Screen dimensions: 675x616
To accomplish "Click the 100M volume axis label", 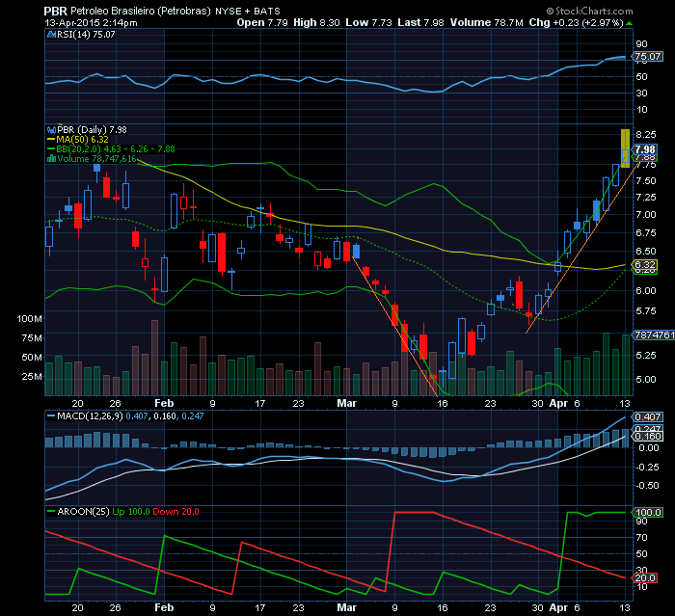I will 29,319.
